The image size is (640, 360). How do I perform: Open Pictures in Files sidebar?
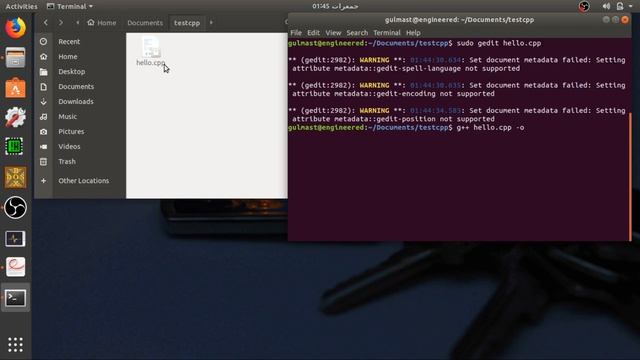click(x=71, y=132)
